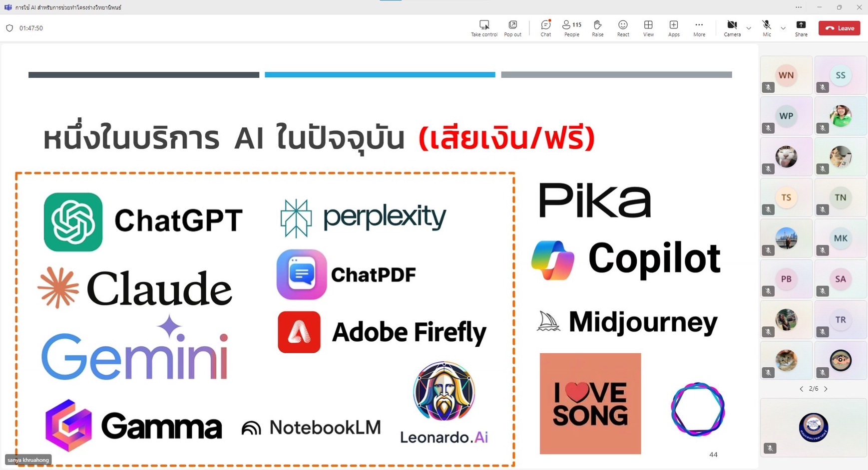Open the View layout options
868x470 pixels.
(x=648, y=28)
